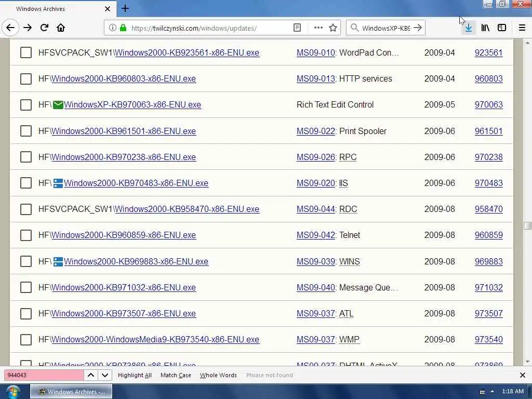
Task: Open the MS09-039 bulletin link
Action: point(315,262)
